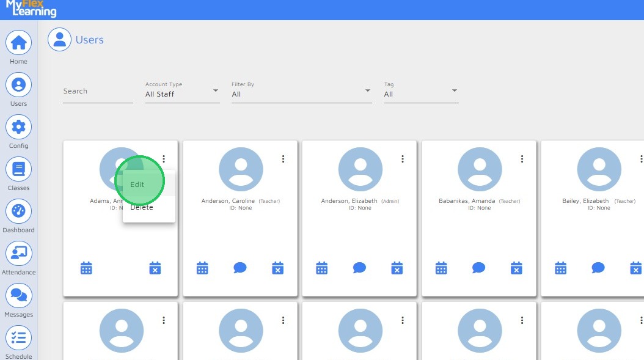Screen dimensions: 644x360
Task: Click Babanikas, Amanda's avatar
Action: (480, 169)
